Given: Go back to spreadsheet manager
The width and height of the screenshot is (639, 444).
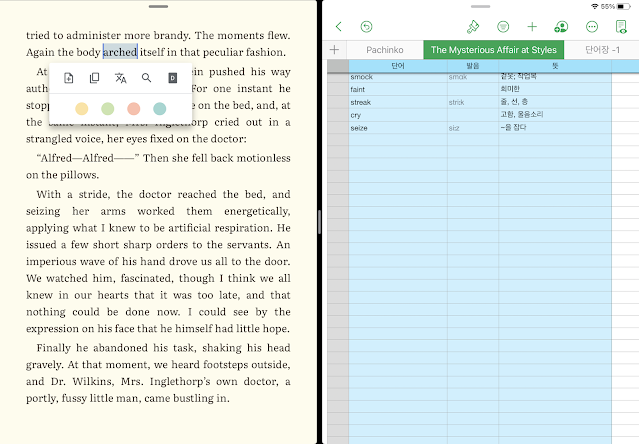Looking at the screenshot, I should (x=339, y=27).
